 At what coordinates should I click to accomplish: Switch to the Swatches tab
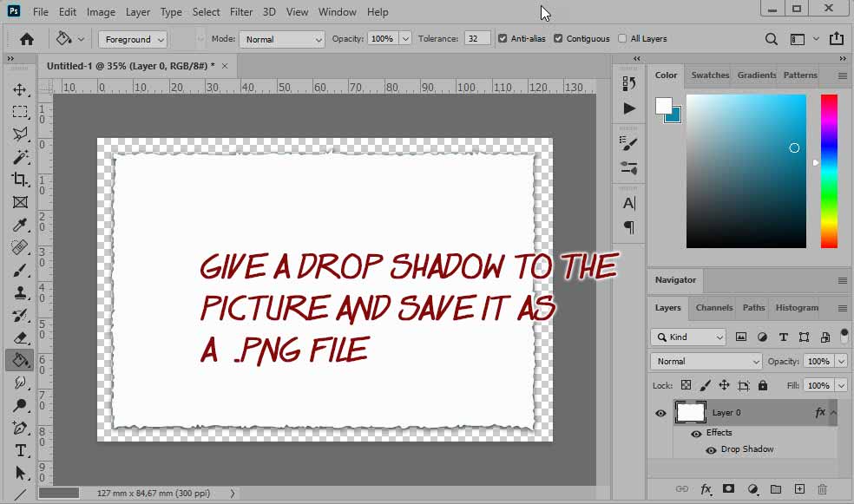(710, 75)
